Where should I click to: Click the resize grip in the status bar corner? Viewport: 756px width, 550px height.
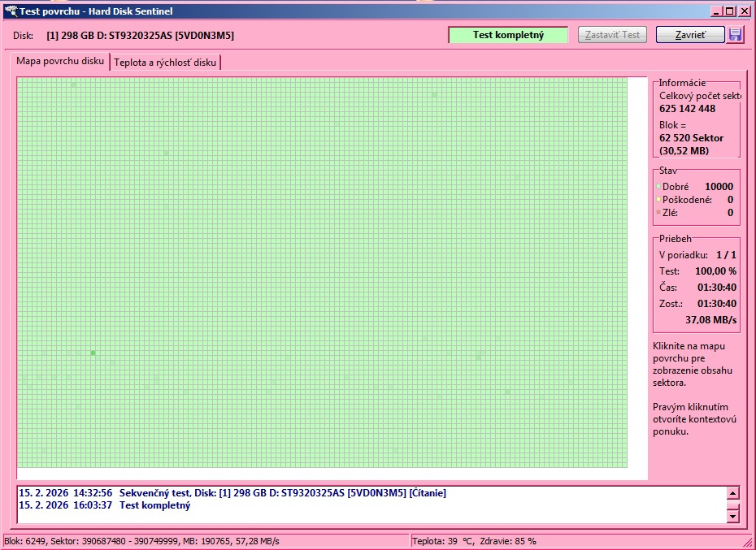[x=748, y=542]
